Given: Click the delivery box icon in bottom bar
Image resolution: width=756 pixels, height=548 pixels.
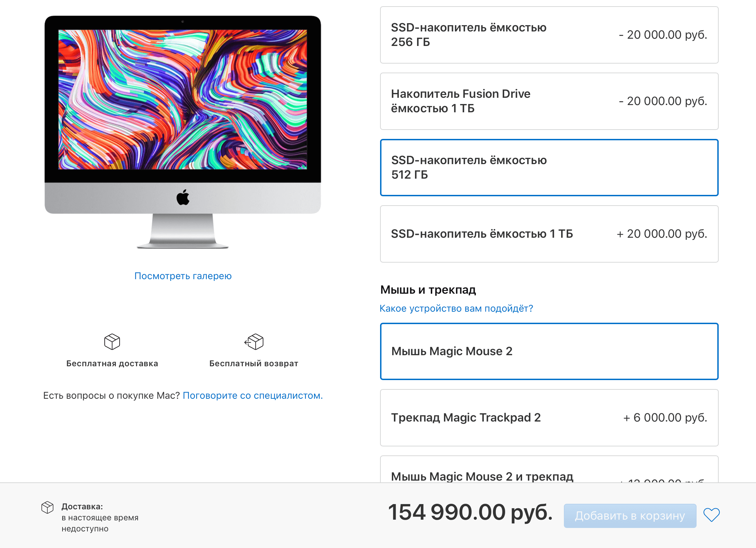Looking at the screenshot, I should point(47,508).
